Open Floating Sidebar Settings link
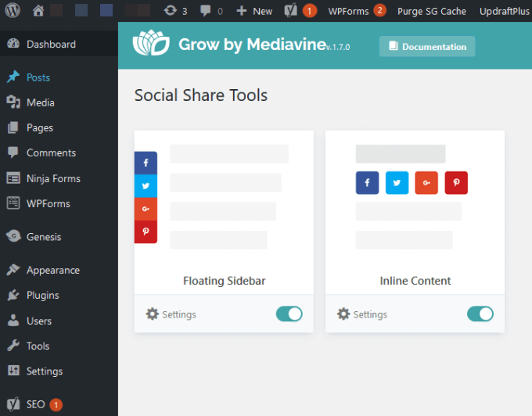 171,314
